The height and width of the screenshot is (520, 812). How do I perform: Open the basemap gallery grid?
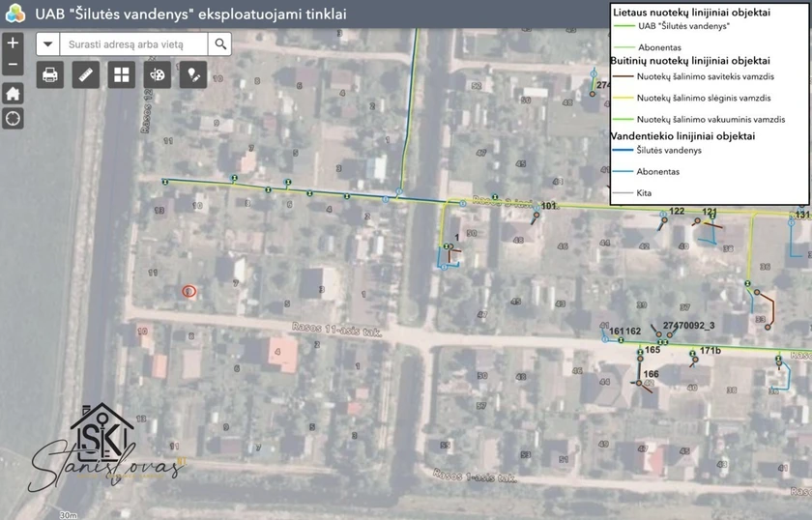point(122,75)
